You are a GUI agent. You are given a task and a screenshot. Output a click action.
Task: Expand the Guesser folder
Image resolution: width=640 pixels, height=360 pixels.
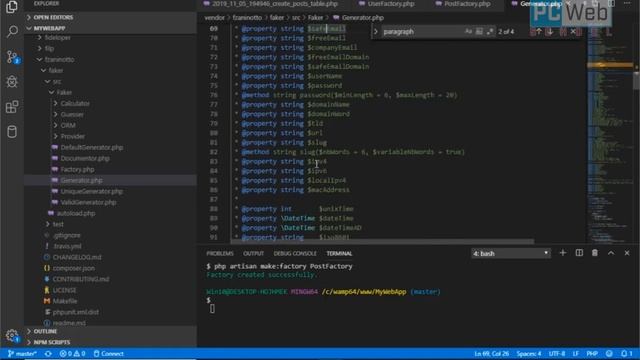pyautogui.click(x=72, y=114)
